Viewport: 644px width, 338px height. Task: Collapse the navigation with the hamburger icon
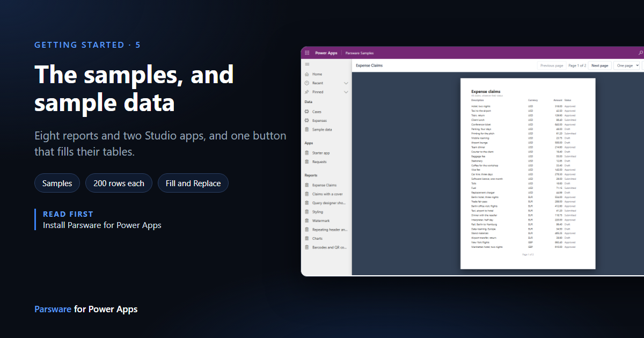click(x=307, y=64)
